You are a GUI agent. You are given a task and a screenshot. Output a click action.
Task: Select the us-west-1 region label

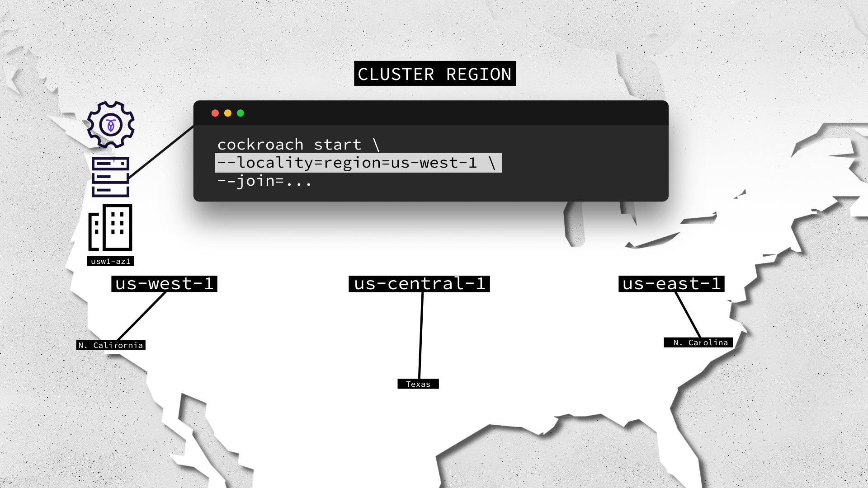pos(164,283)
